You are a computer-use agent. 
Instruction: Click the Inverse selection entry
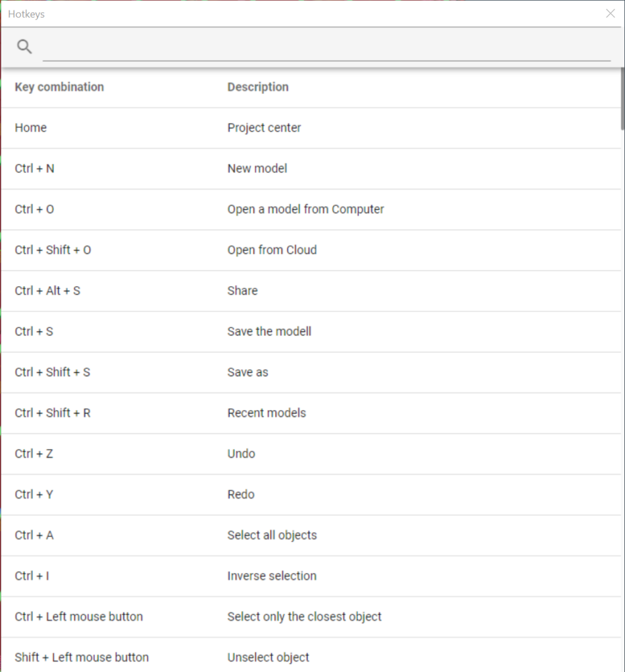pos(272,576)
